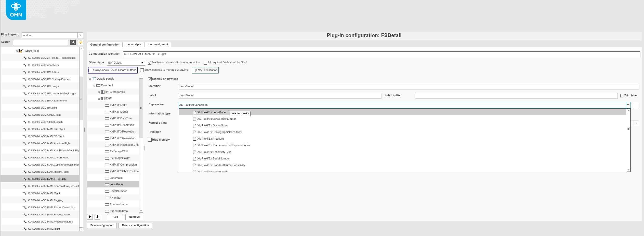Uncheck Multiselect shows attribute intersection
The width and height of the screenshot is (644, 236).
[150, 63]
